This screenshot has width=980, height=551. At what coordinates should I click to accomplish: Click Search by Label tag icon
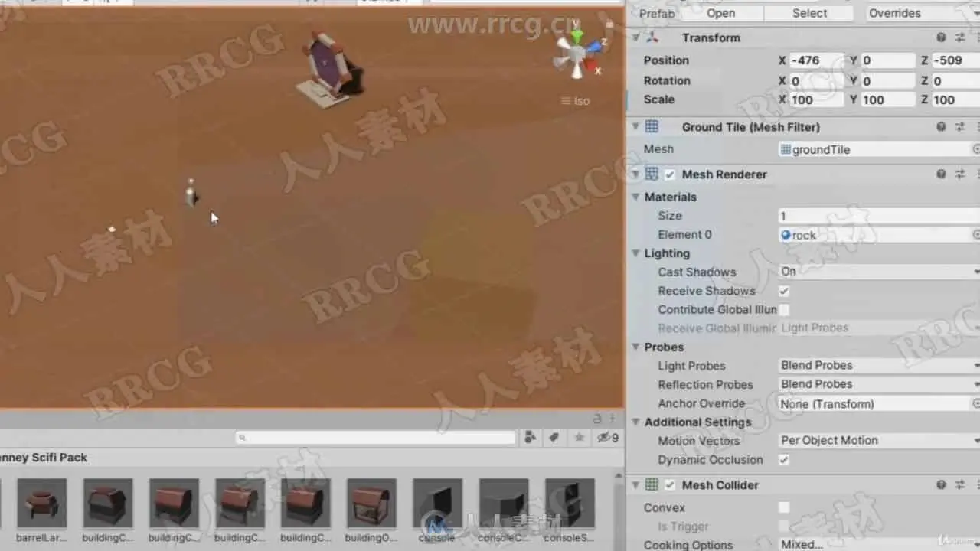tap(554, 438)
